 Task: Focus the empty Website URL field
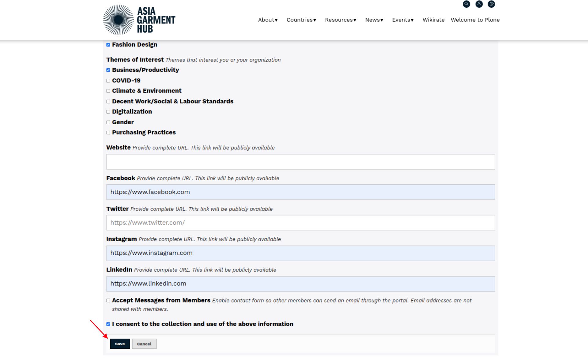click(x=300, y=162)
